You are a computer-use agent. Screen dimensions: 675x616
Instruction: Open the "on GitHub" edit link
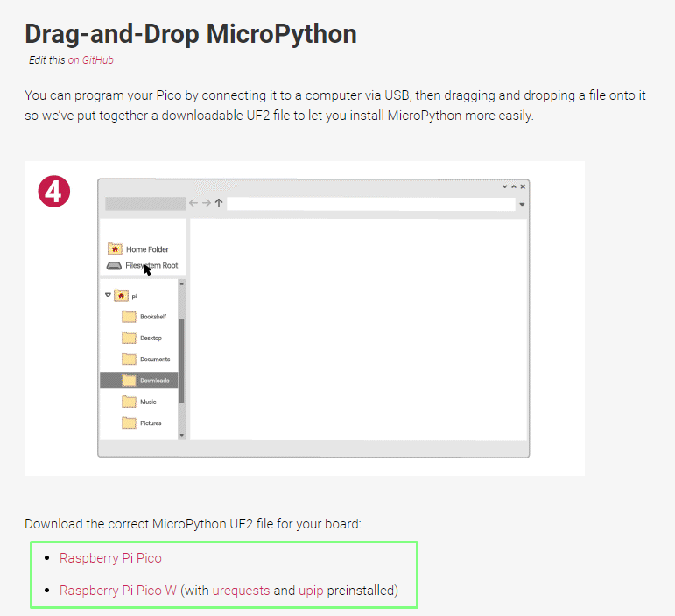[x=91, y=60]
